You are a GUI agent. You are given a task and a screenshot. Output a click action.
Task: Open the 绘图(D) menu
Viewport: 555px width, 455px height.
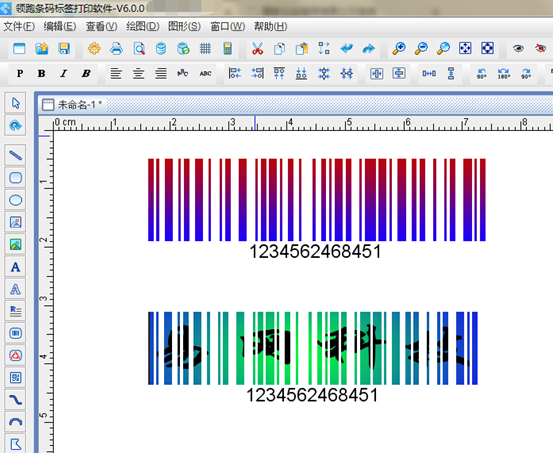pos(143,26)
